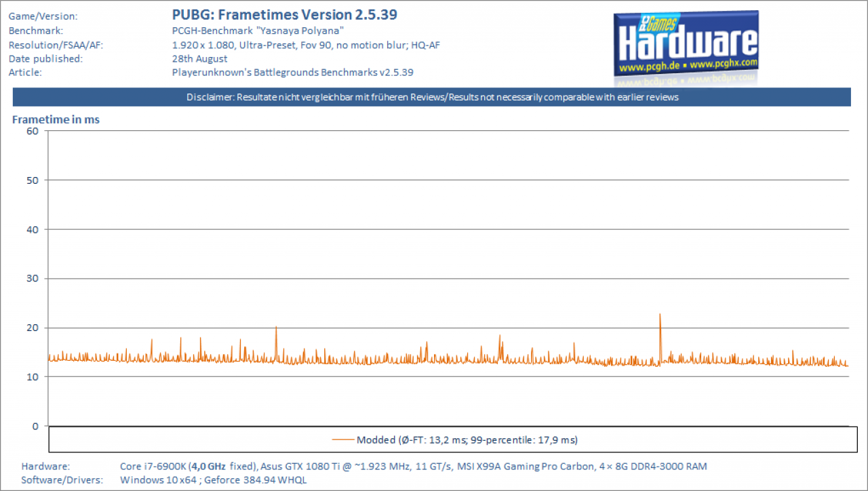
Task: Click the 30 value on the y-axis
Action: (32, 279)
